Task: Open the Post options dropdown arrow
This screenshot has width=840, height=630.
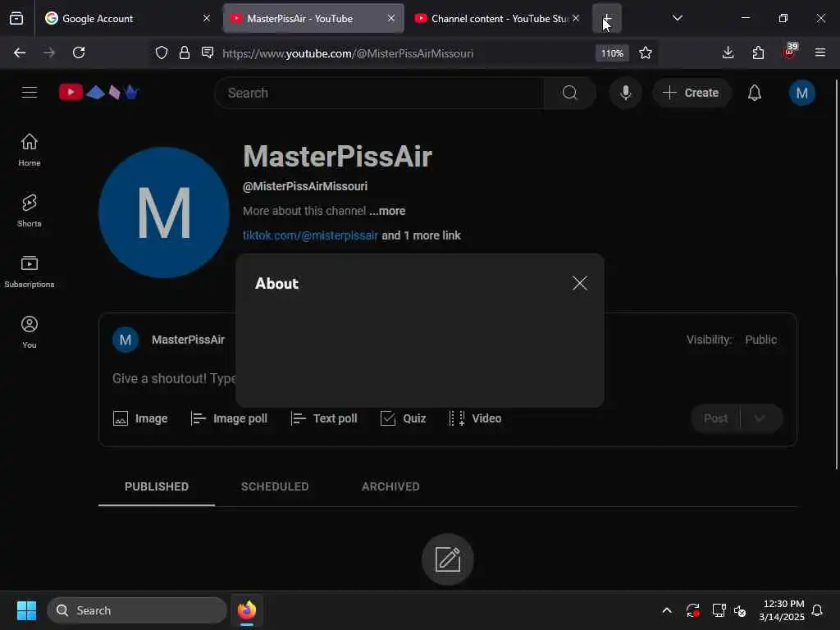Action: [x=760, y=418]
